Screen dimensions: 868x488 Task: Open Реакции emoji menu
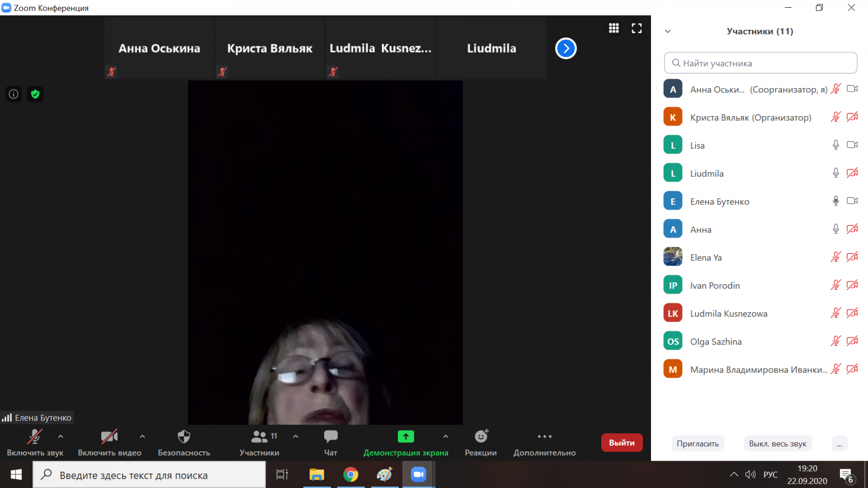point(481,443)
